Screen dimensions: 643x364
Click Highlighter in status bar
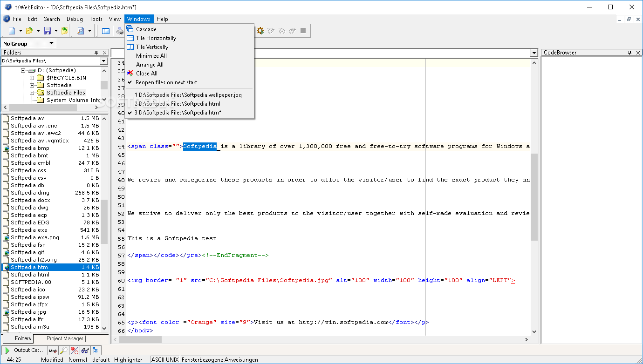point(128,359)
